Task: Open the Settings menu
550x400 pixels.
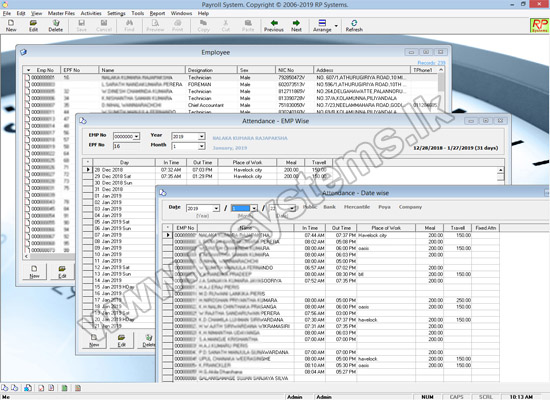Action: (x=116, y=13)
